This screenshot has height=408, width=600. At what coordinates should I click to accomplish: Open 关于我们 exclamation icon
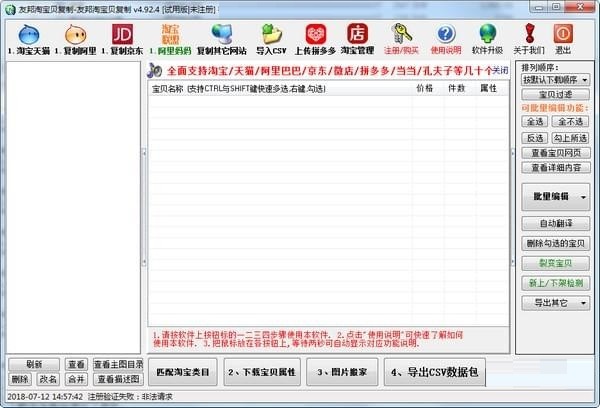529,39
